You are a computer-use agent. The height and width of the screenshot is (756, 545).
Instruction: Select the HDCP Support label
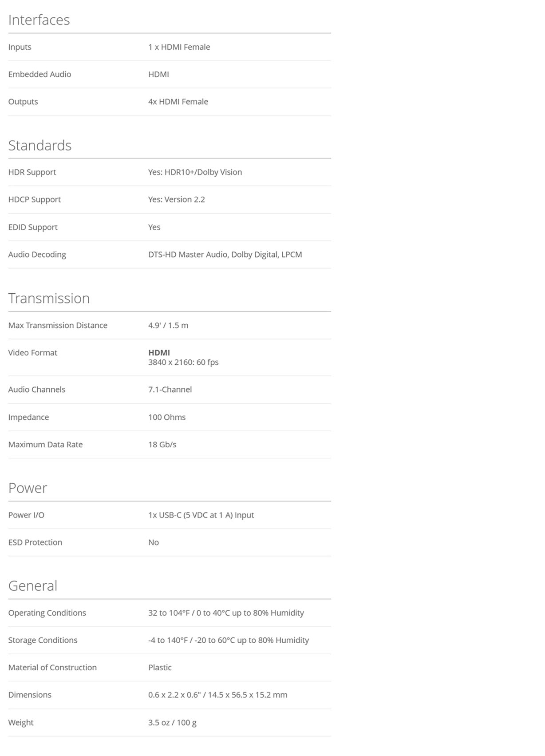(34, 200)
